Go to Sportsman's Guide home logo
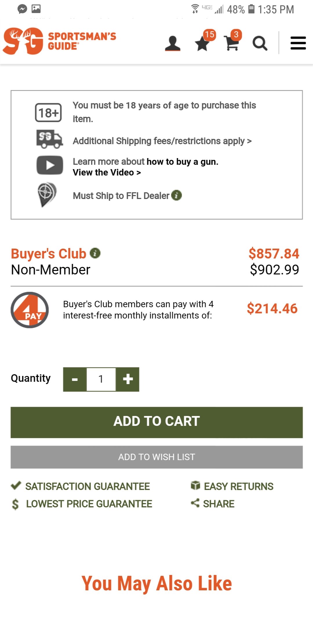Image resolution: width=313 pixels, height=644 pixels. pyautogui.click(x=59, y=41)
